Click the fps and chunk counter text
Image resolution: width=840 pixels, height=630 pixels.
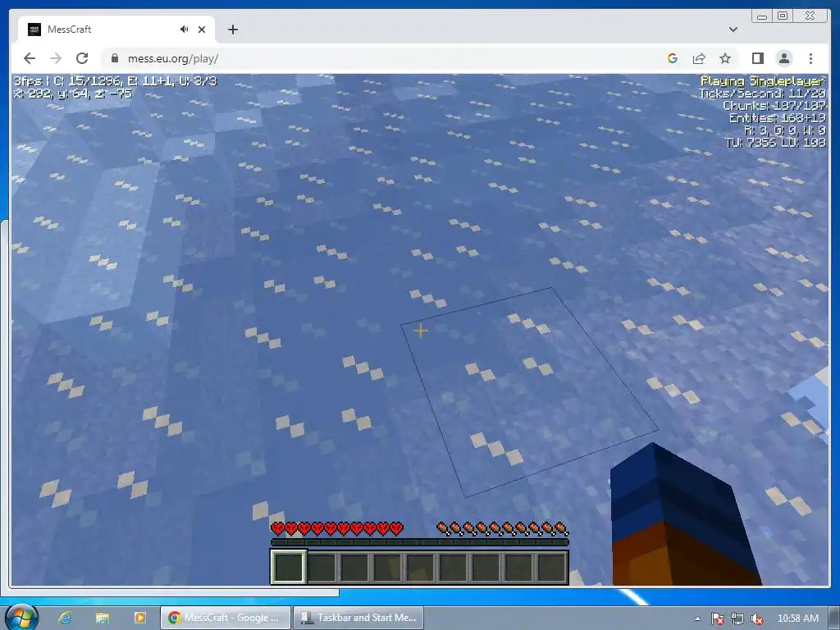click(x=115, y=81)
